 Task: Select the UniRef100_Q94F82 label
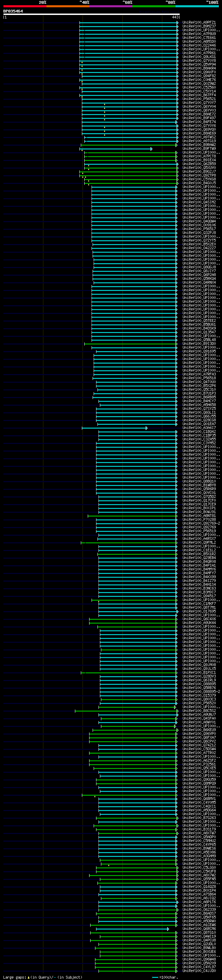pyautogui.click(x=199, y=76)
